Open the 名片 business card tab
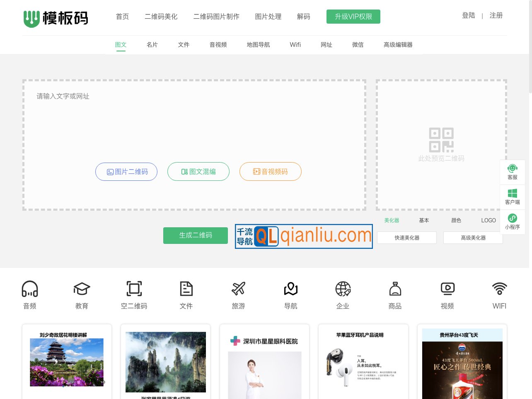532x399 pixels. [152, 45]
